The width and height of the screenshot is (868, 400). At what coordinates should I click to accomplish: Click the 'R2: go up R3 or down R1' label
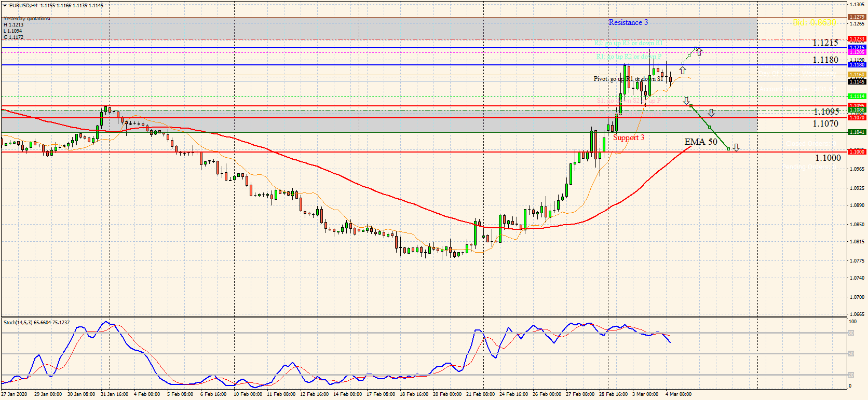click(629, 43)
